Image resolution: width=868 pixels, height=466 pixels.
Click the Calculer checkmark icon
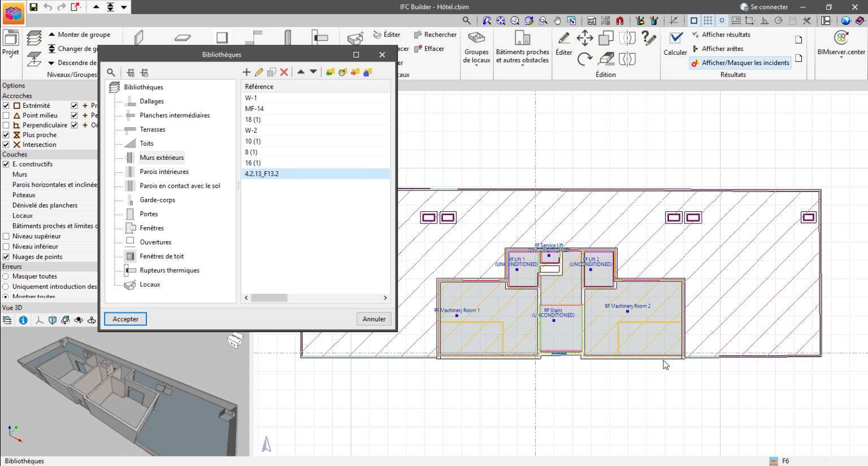[675, 38]
